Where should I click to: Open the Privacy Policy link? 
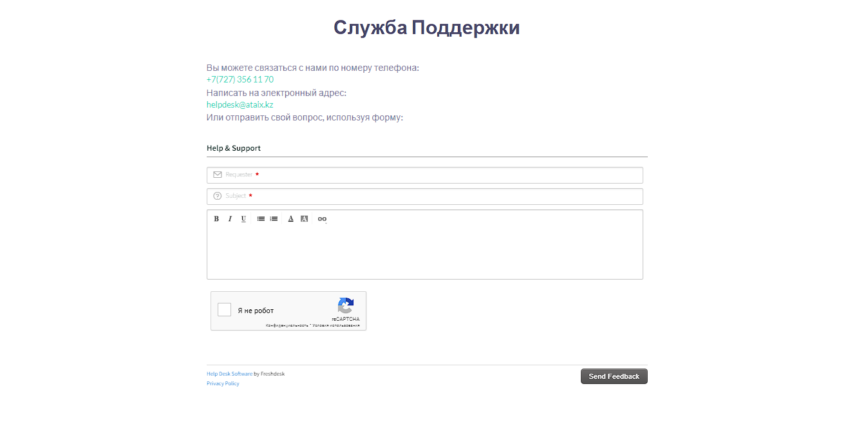(x=223, y=383)
